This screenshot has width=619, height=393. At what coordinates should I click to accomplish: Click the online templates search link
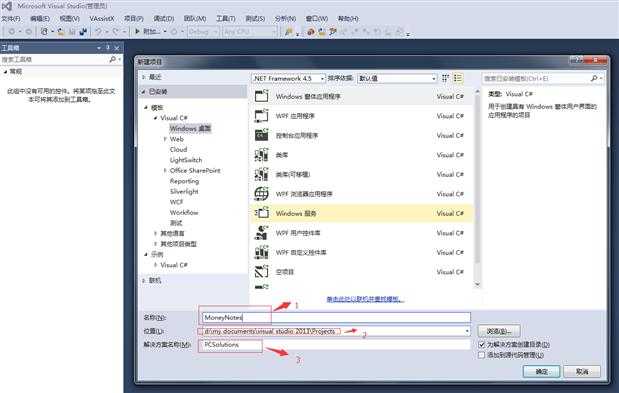[x=365, y=299]
